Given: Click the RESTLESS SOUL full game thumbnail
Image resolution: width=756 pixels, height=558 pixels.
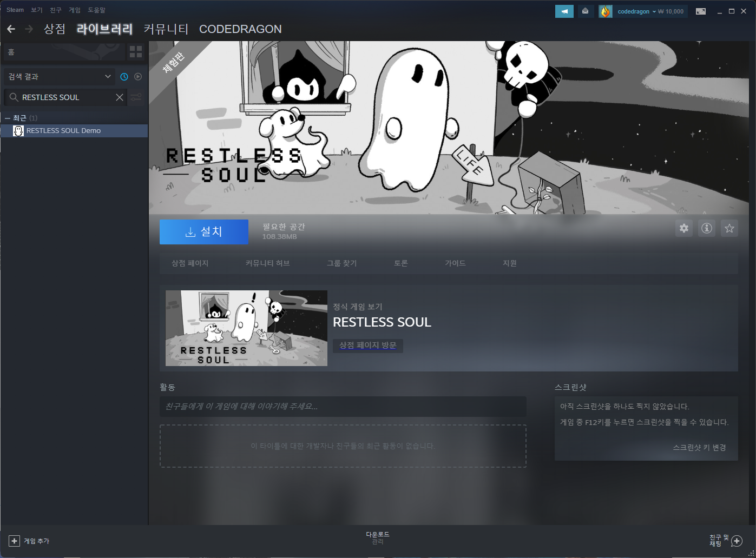Looking at the screenshot, I should pos(246,328).
